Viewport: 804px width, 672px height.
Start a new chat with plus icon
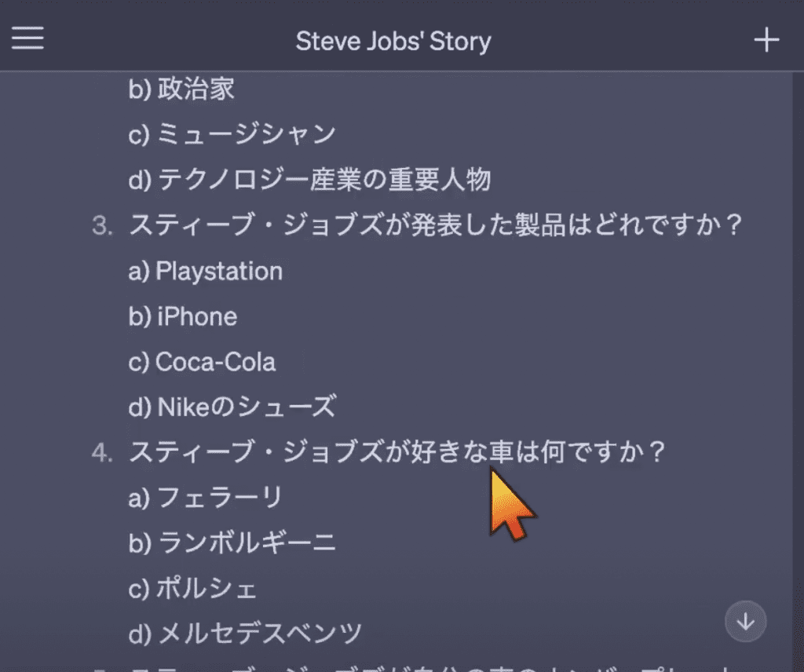click(x=766, y=40)
